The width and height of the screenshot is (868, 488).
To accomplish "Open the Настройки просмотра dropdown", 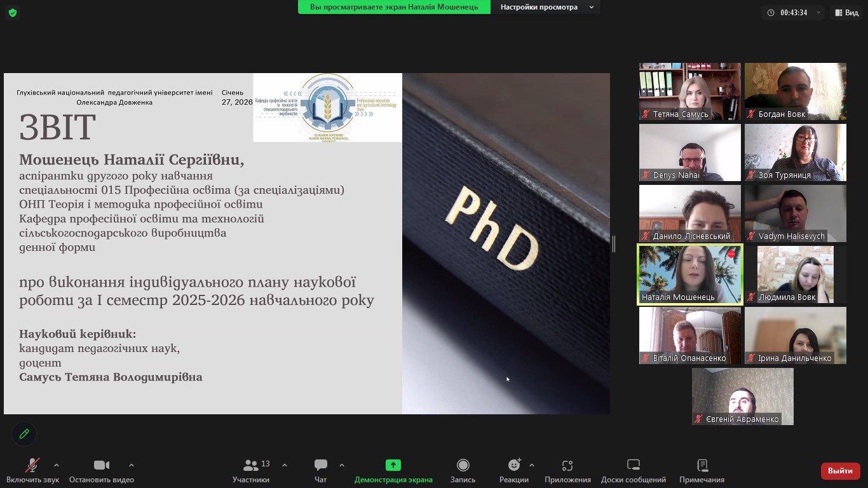I will point(545,7).
